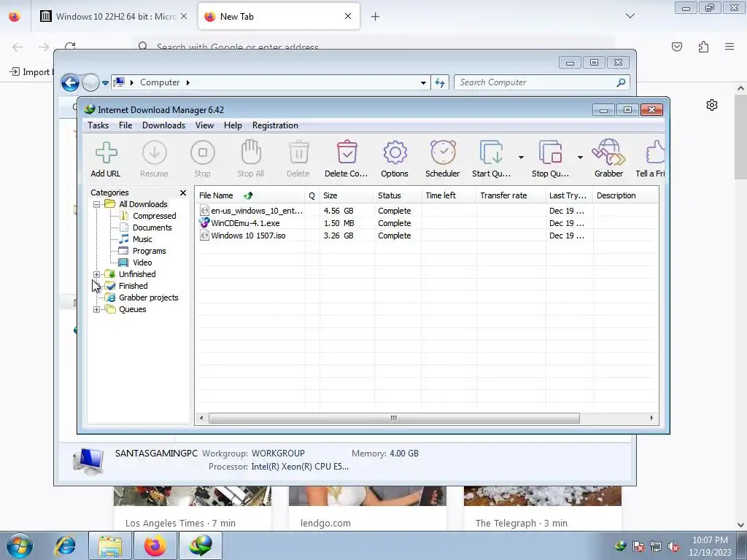The width and height of the screenshot is (747, 560).
Task: Click the scroll left arrow in download list
Action: pos(201,418)
